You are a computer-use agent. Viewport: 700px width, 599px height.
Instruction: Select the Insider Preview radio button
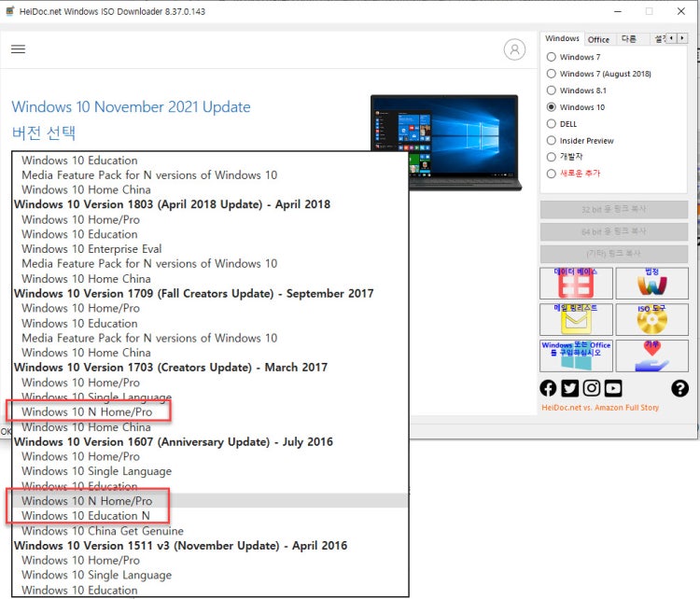[552, 141]
